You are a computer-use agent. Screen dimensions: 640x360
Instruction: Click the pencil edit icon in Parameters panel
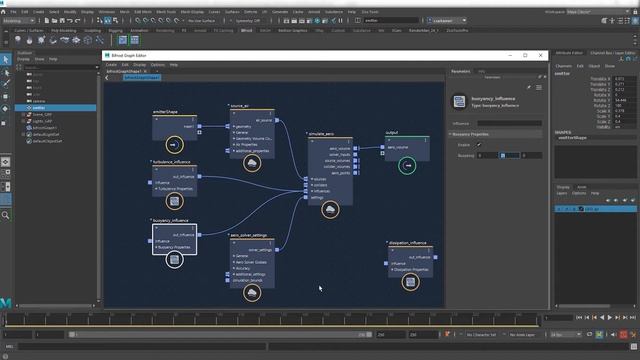529,87
